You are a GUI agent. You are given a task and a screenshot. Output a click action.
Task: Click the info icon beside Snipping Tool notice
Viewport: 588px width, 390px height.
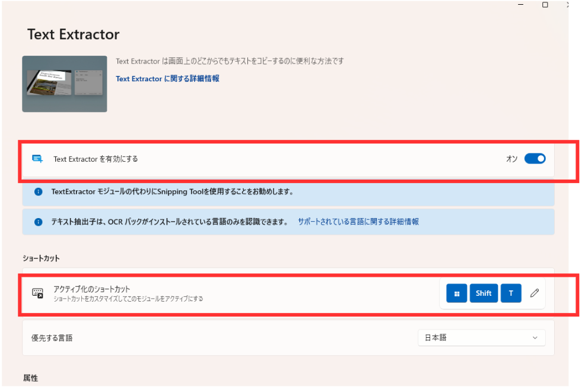(38, 191)
